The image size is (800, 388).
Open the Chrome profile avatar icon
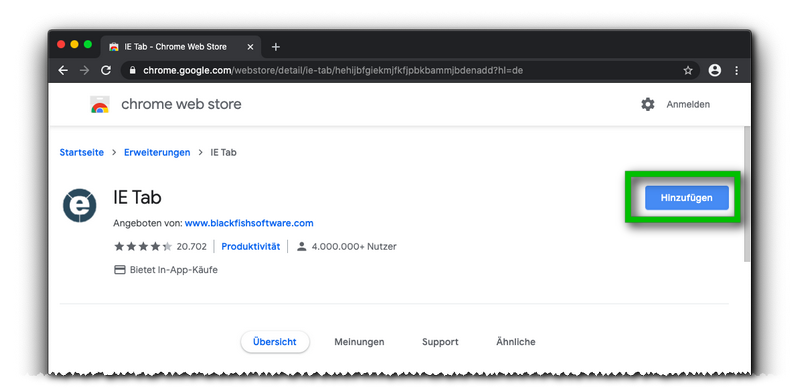coord(715,70)
